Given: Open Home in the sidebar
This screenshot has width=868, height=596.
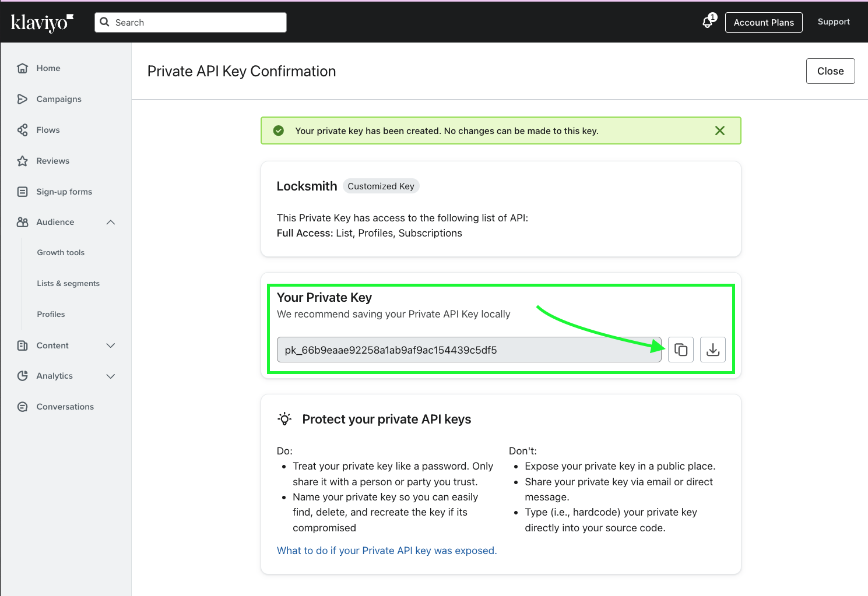Looking at the screenshot, I should tap(48, 68).
